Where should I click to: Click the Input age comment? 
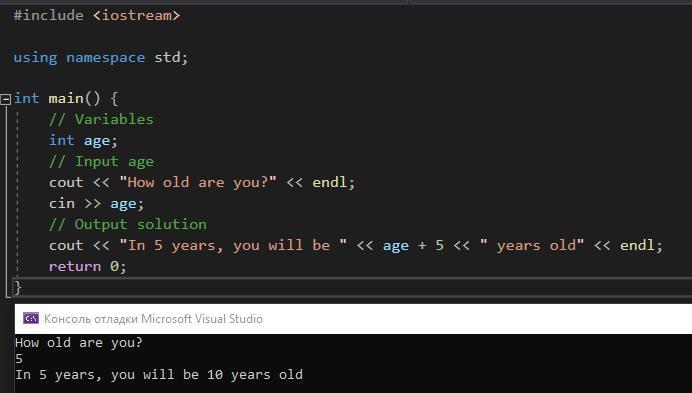point(101,162)
